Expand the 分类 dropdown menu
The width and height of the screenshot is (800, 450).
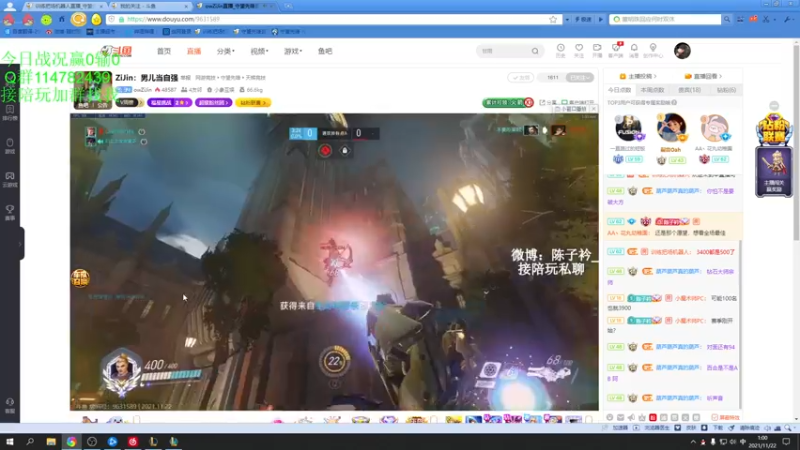tap(226, 52)
